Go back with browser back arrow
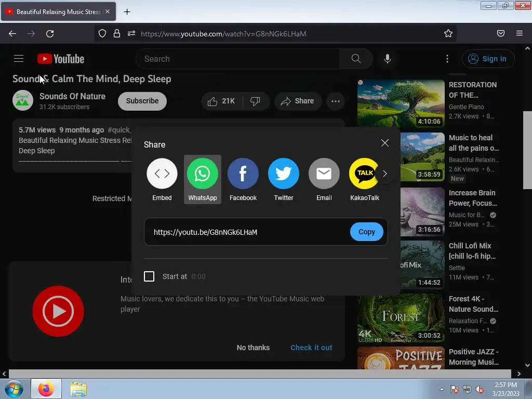 [12, 34]
